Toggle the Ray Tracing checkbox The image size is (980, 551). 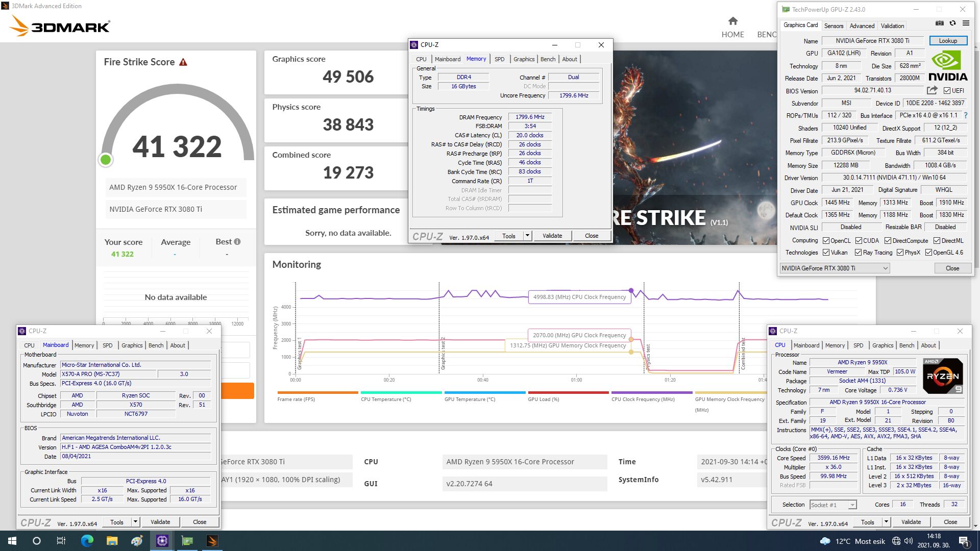click(858, 253)
